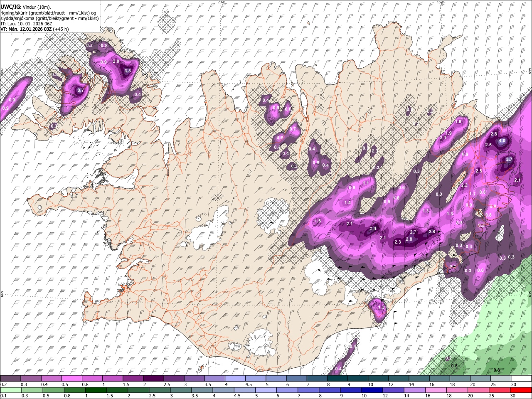The width and height of the screenshot is (532, 399).
Task: Click the "2.7" precipitation value on the map
Action: pos(413,232)
